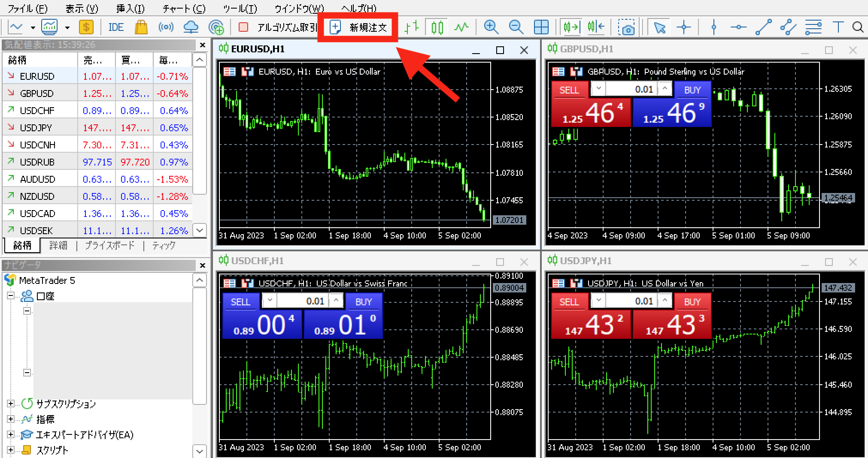Zoom in on the chart
This screenshot has width=868, height=458.
(x=491, y=27)
